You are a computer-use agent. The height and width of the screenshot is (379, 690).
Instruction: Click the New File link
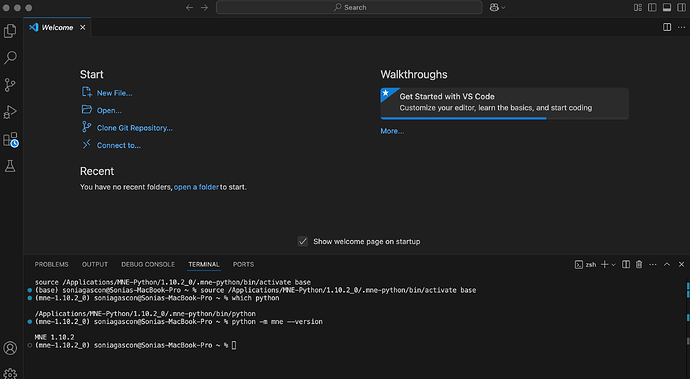point(114,93)
